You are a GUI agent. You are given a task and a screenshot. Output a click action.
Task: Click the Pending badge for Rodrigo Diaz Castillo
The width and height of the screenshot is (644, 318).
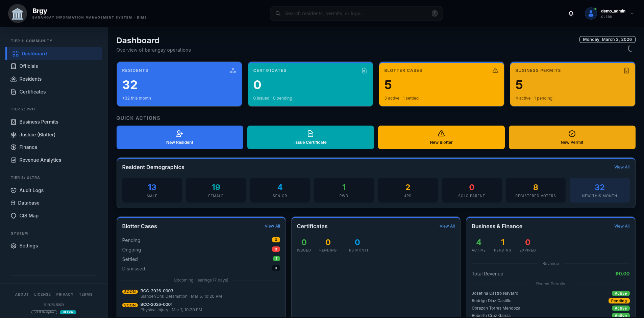619,301
